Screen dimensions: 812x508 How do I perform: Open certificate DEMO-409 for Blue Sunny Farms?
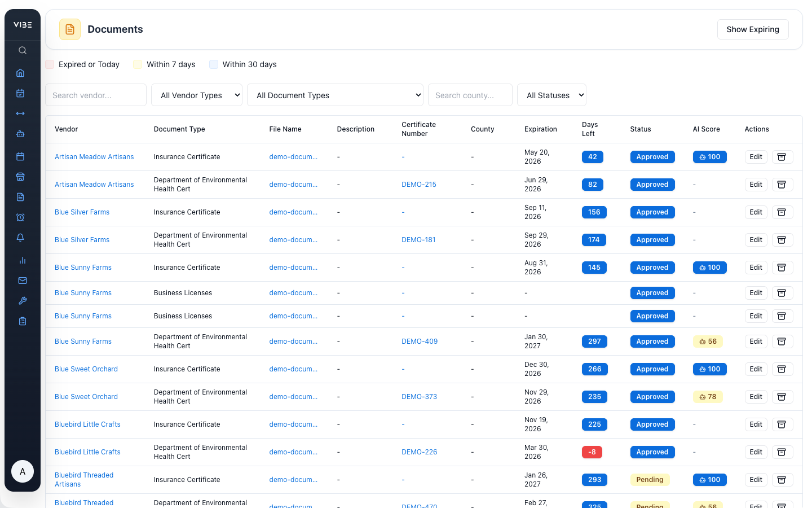point(420,341)
